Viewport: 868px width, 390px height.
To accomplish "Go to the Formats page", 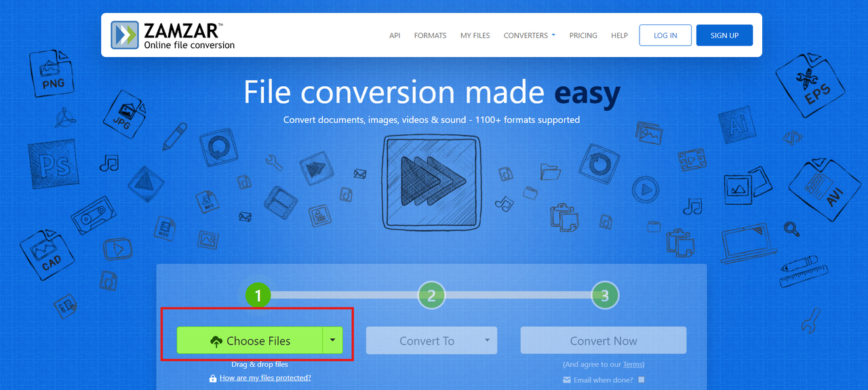I will tap(430, 35).
